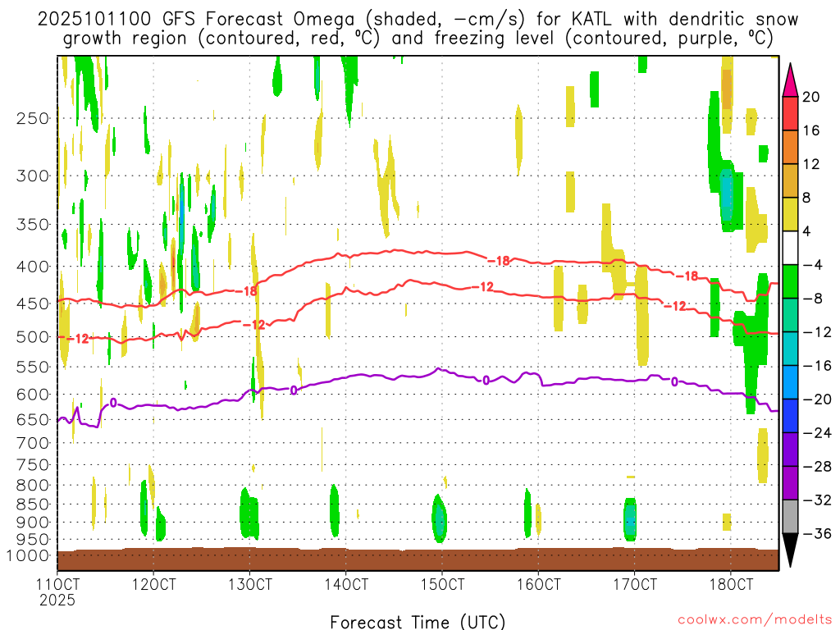The image size is (840, 630).
Task: Choose the white swatch in the color legend
Action: point(791,248)
